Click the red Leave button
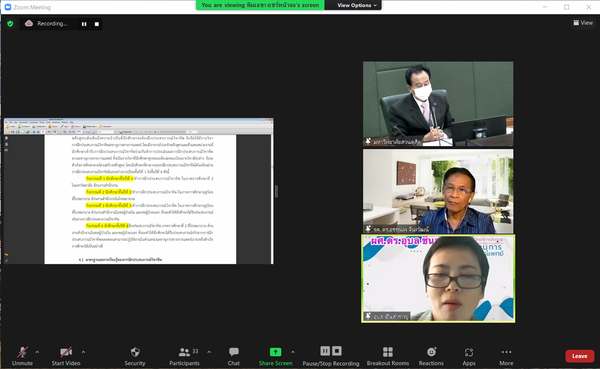 (x=580, y=356)
